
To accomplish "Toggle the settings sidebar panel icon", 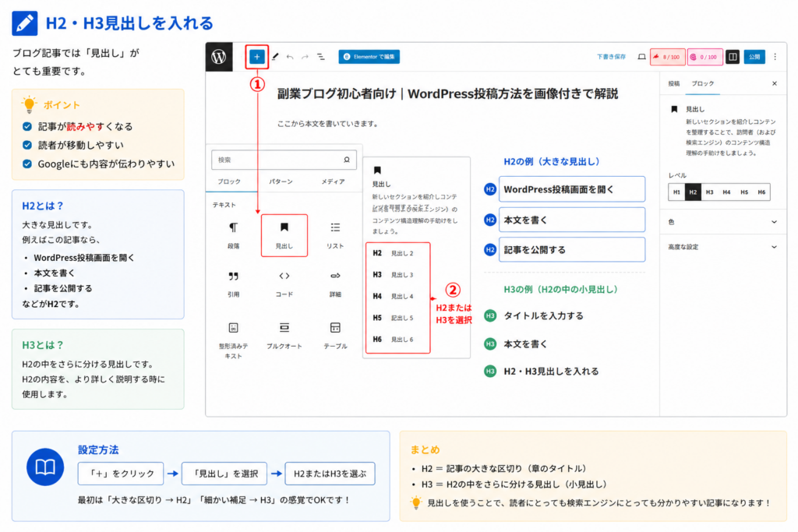I will tap(733, 57).
